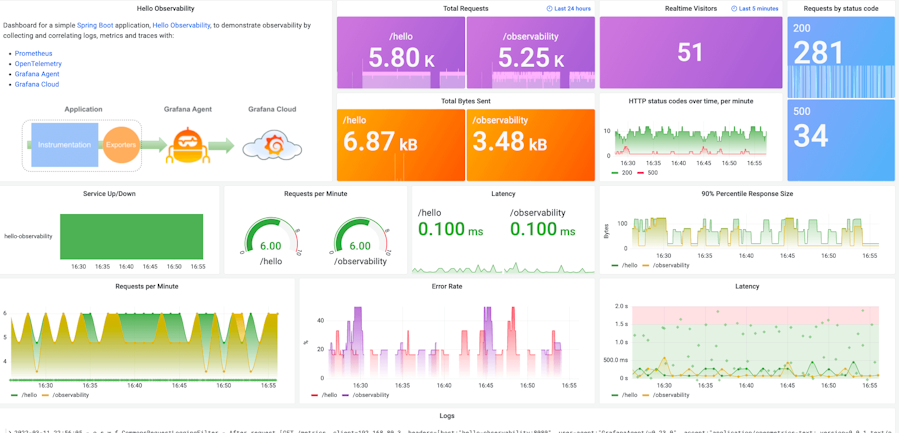Toggle /hello in the Error Rate legend
The width and height of the screenshot is (900, 433).
click(329, 395)
